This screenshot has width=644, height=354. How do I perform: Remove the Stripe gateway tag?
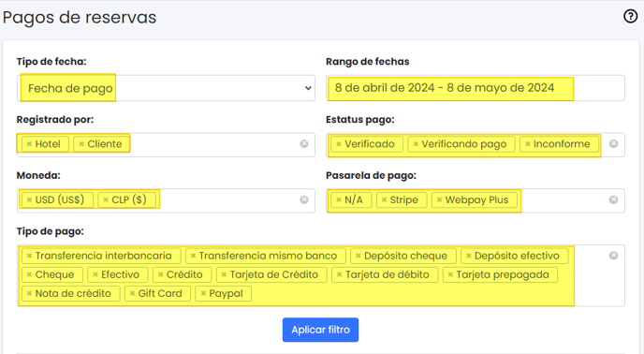coord(384,199)
